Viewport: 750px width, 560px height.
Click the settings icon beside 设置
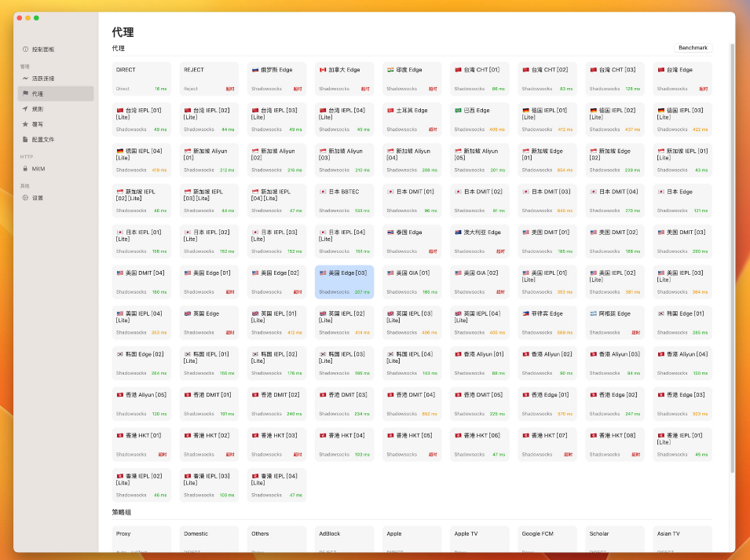click(25, 198)
